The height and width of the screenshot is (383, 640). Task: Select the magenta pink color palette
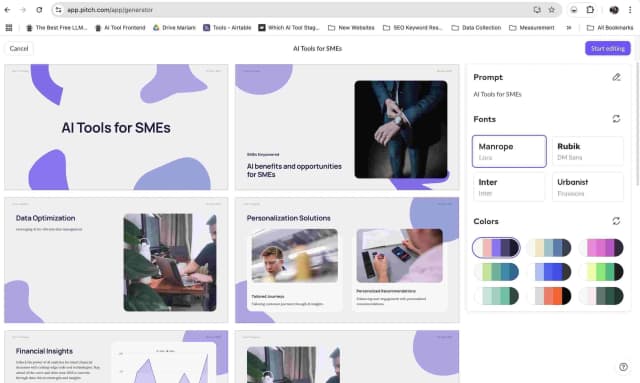tap(602, 247)
